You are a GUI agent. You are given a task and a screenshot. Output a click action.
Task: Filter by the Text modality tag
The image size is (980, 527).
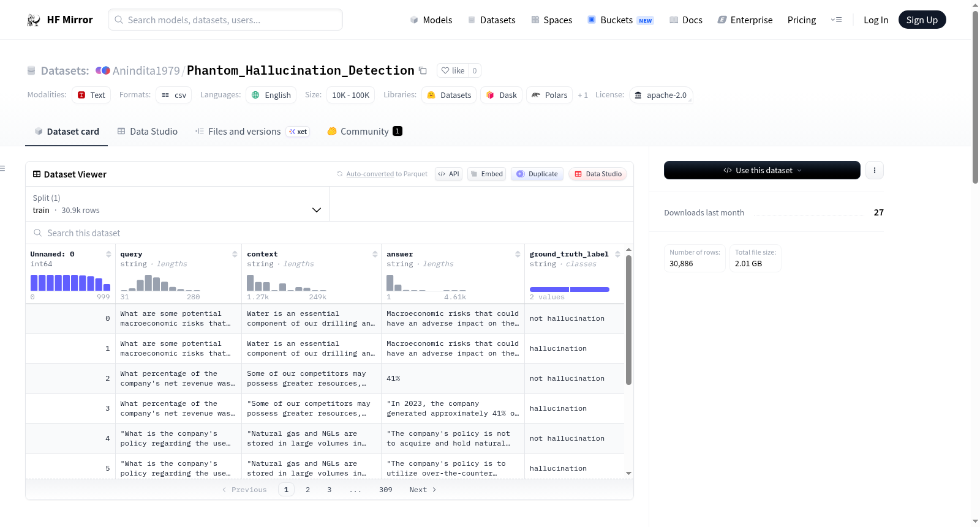[x=91, y=95]
